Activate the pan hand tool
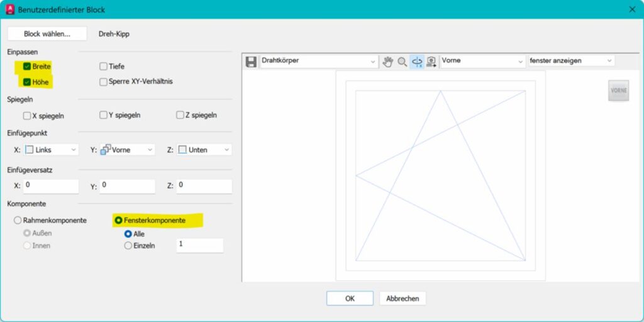Image resolution: width=644 pixels, height=322 pixels. (387, 62)
